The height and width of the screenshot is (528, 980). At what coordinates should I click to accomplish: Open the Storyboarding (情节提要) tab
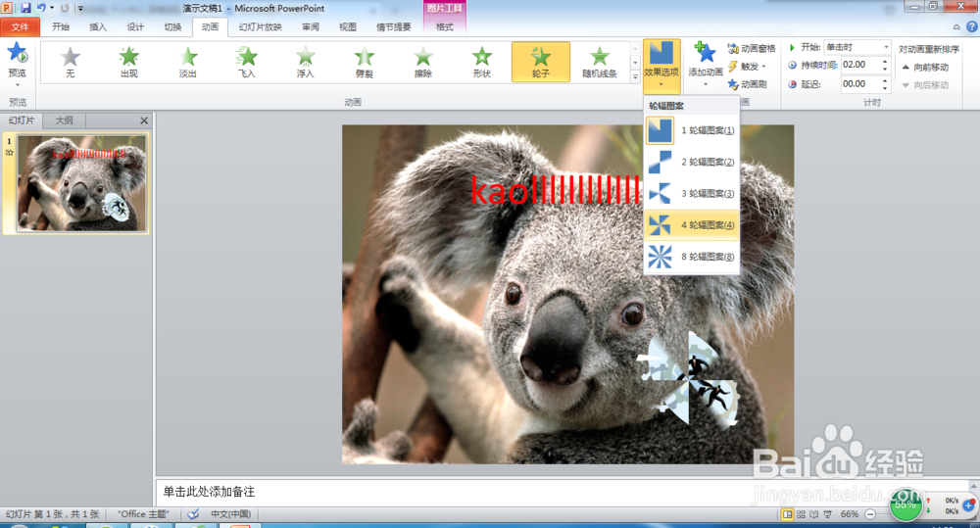[x=394, y=26]
